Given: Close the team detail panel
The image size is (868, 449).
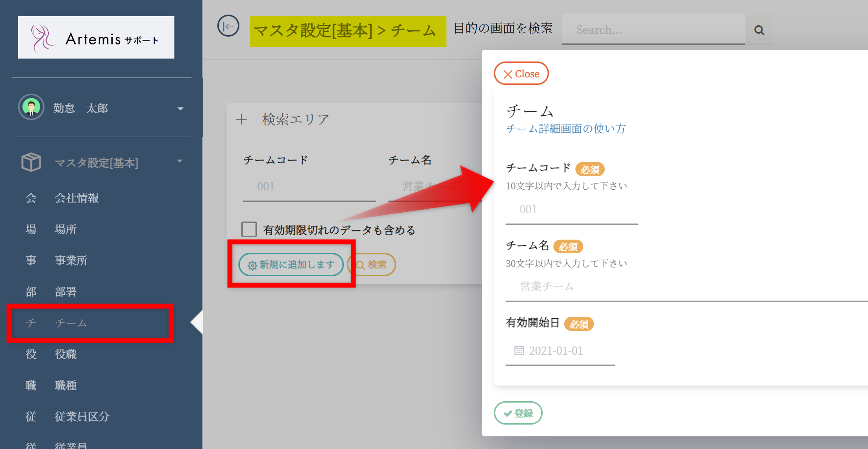Looking at the screenshot, I should [x=521, y=74].
